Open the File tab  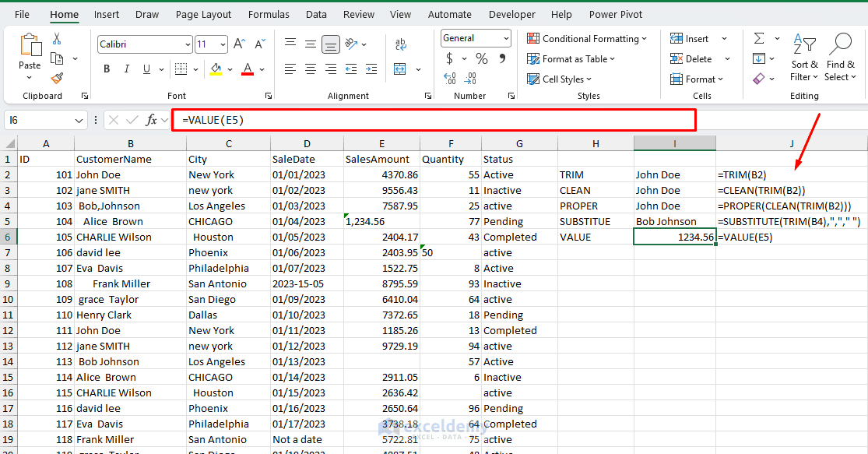tap(22, 14)
